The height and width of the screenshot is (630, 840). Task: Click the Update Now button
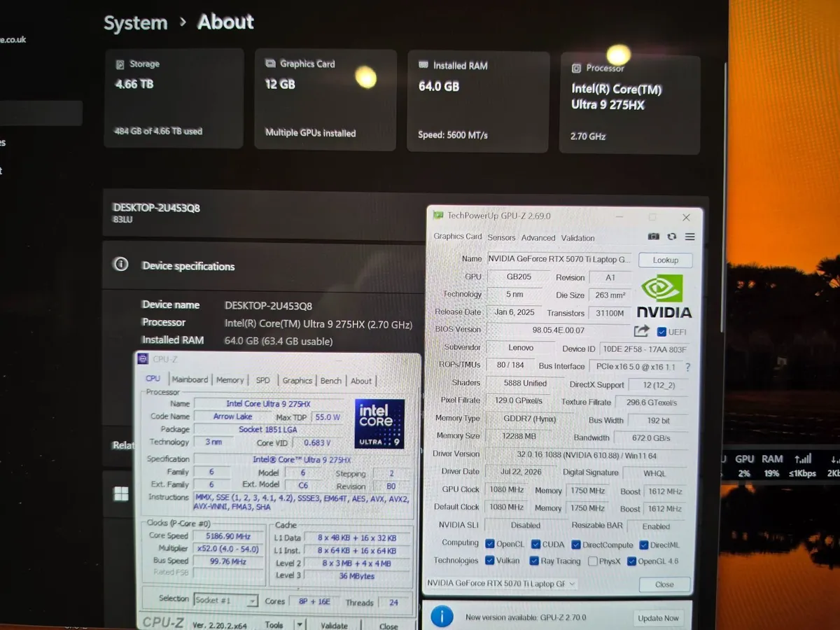657,618
